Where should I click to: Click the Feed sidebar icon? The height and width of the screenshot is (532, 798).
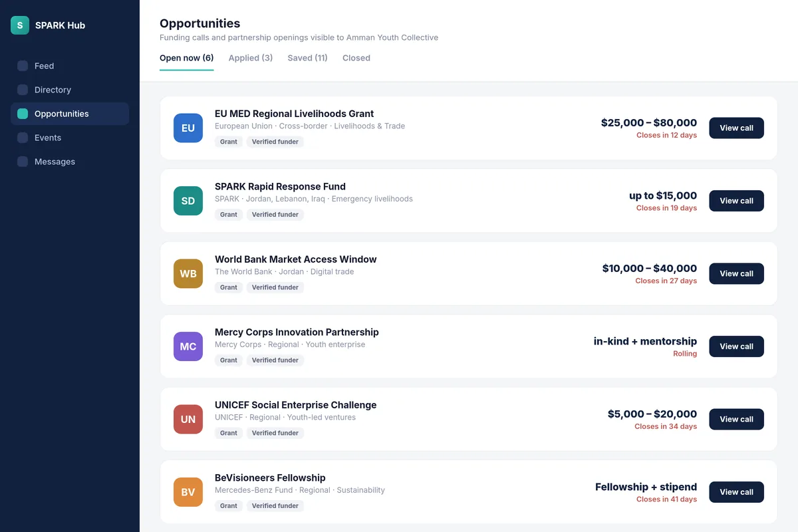coord(23,66)
